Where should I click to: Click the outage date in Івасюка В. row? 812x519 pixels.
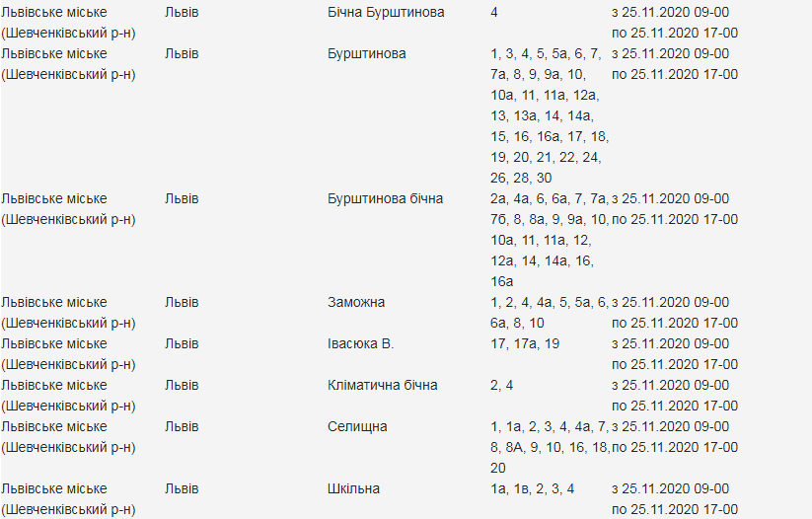point(674,353)
